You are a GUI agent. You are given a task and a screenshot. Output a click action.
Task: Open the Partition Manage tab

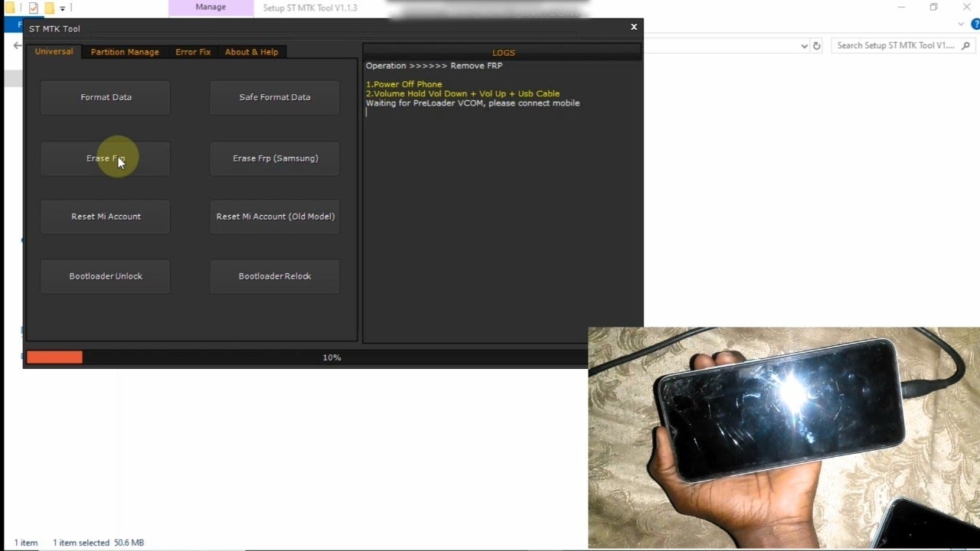tap(125, 52)
